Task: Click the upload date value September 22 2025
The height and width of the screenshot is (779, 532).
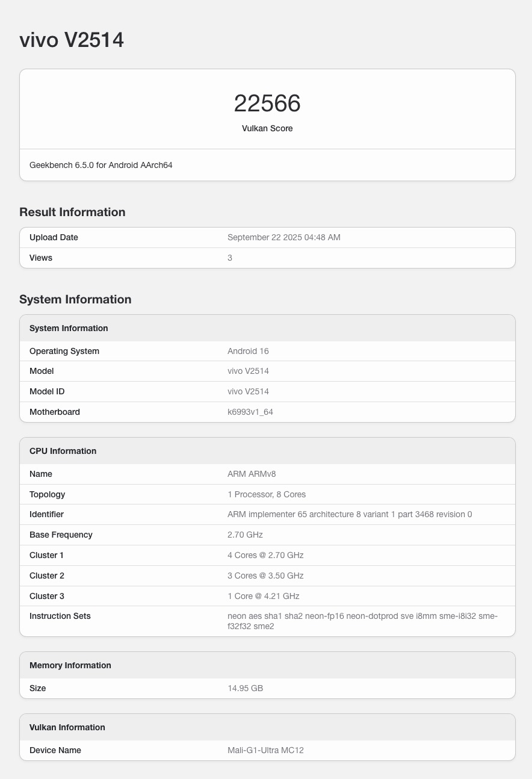Action: click(x=283, y=237)
